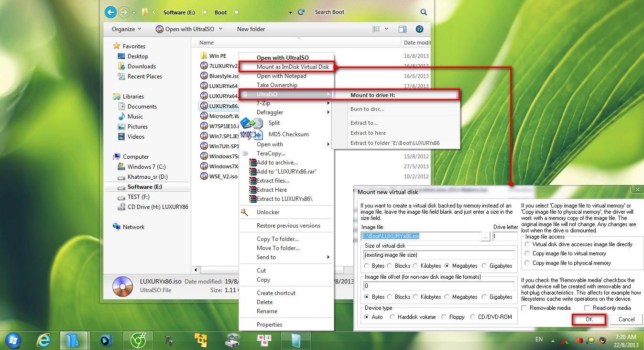Click the Split icon in the context menu
644x350 pixels.
(251, 123)
